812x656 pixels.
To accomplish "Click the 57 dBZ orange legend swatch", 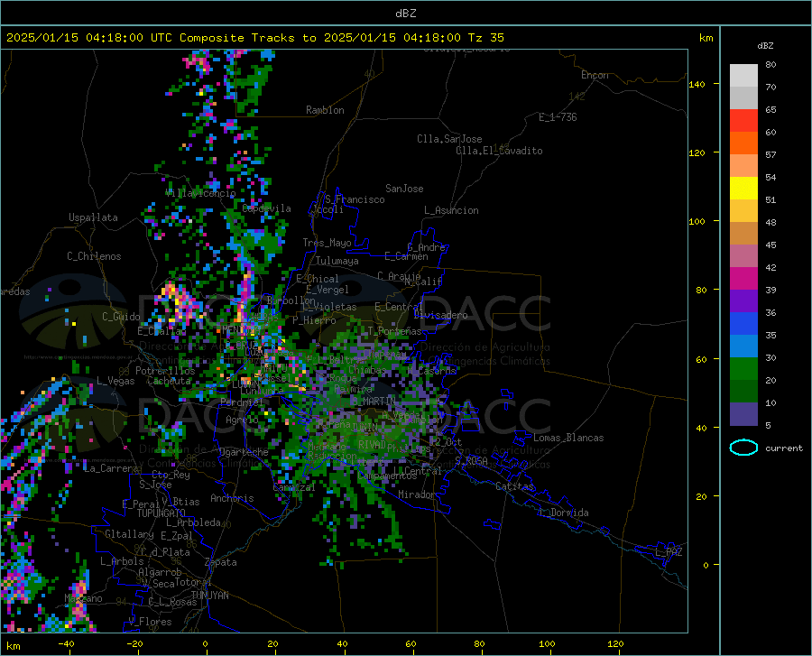I will [x=743, y=143].
